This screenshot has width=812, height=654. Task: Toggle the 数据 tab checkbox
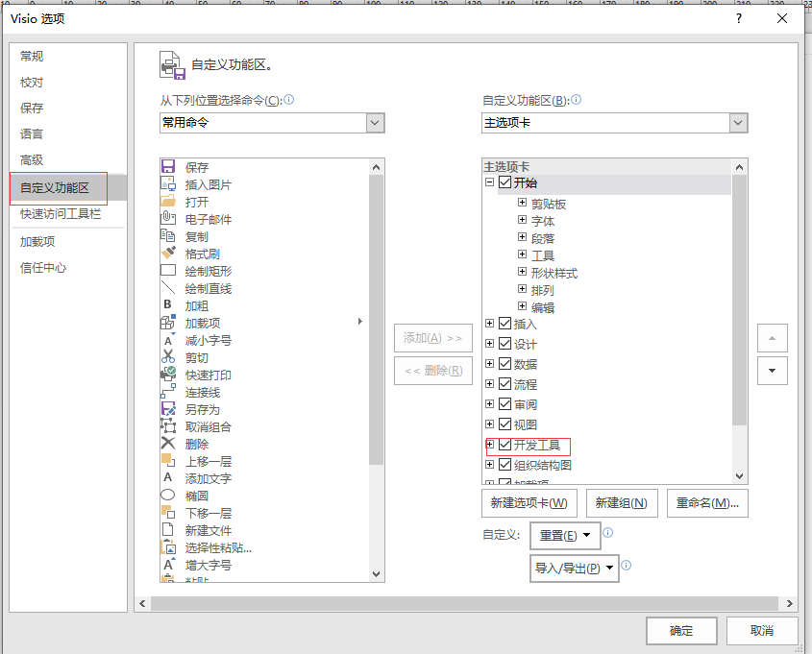pos(504,364)
